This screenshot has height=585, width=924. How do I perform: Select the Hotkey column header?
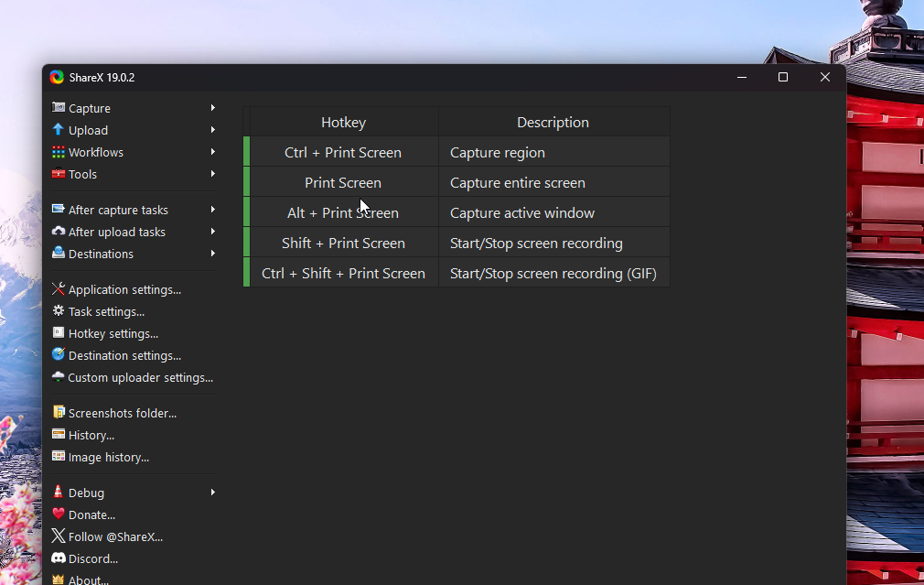[x=344, y=122]
